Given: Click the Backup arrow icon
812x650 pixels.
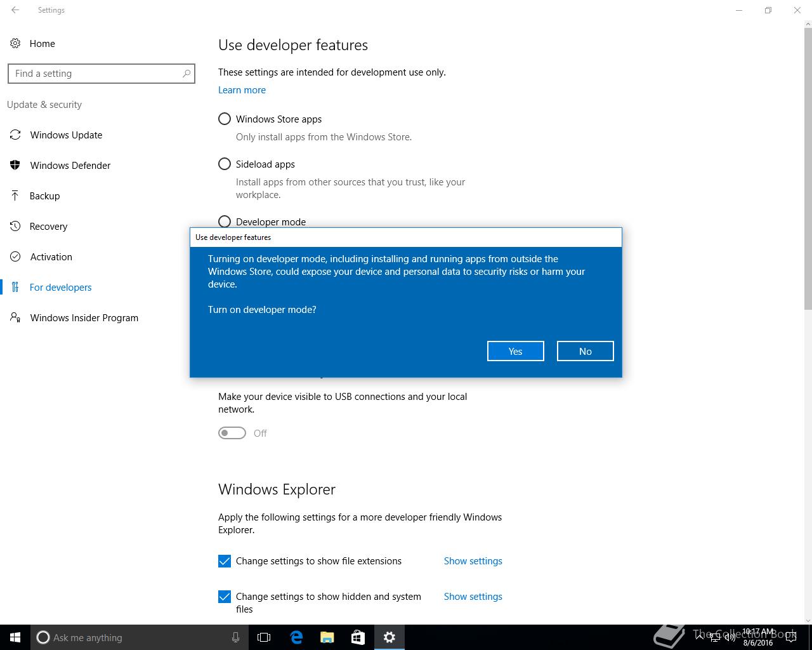Looking at the screenshot, I should [x=15, y=196].
